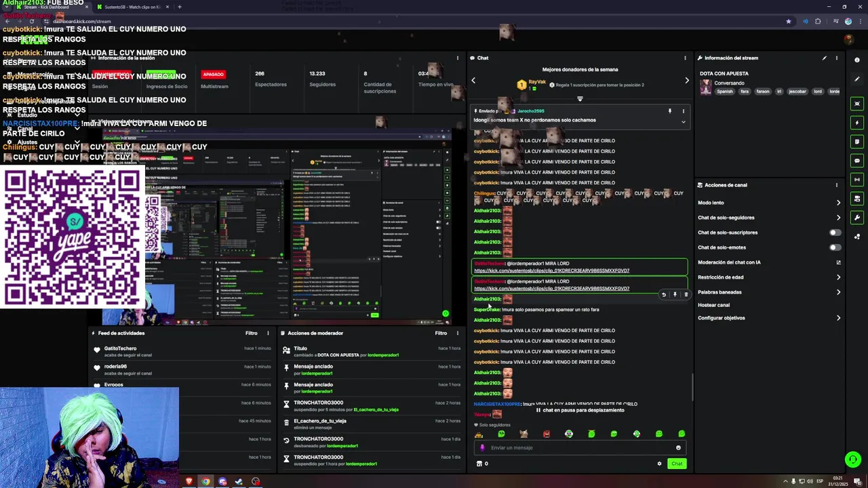Viewport: 868px width, 488px height.
Task: Click the shop icon below message box
Action: click(479, 464)
